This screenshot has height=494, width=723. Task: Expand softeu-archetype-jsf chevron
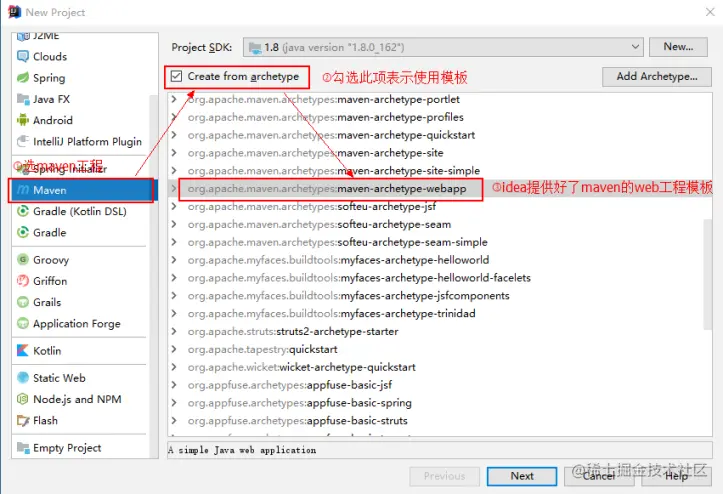(x=174, y=206)
